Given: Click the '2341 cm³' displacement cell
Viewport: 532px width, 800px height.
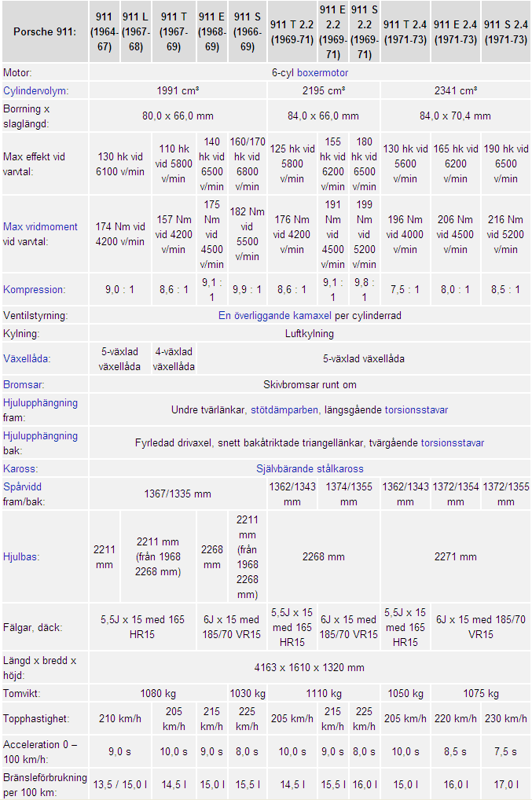Looking at the screenshot, I should click(x=456, y=91).
